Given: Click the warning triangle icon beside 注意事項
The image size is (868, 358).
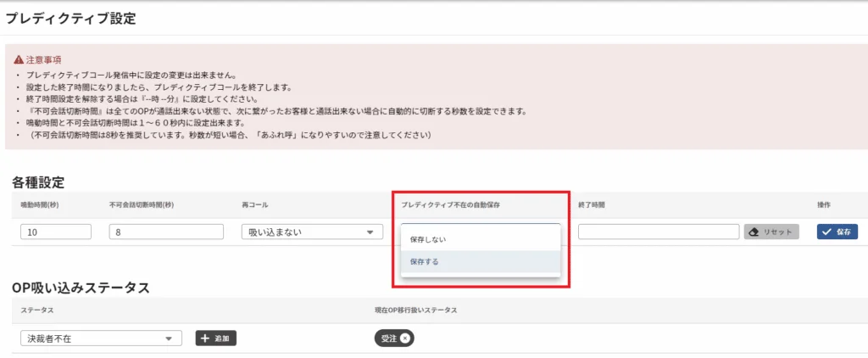Looking at the screenshot, I should (19, 60).
